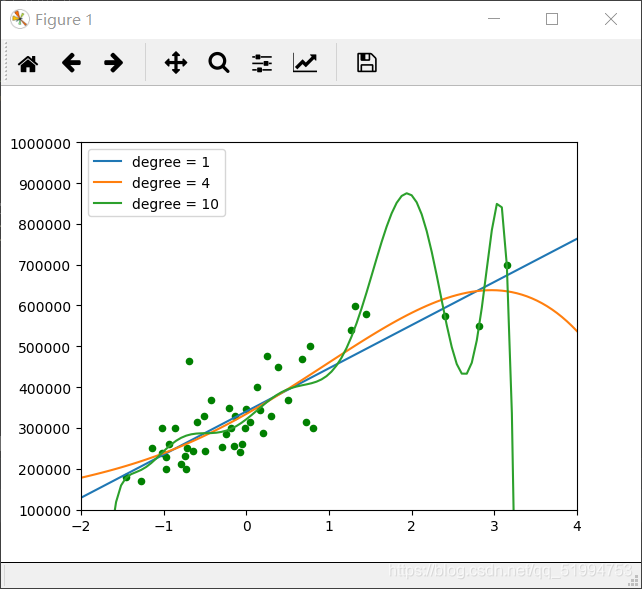Click the data point at y=700000
The image size is (642, 589).
[507, 266]
